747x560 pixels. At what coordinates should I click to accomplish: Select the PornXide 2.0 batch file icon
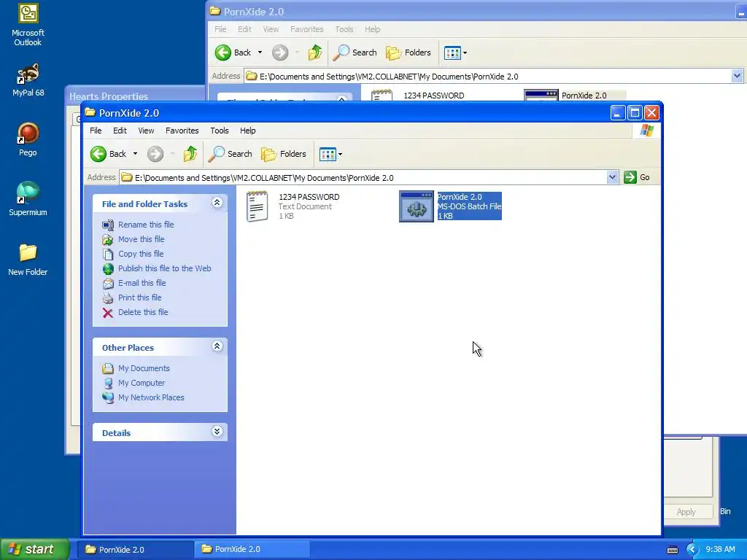pyautogui.click(x=417, y=206)
